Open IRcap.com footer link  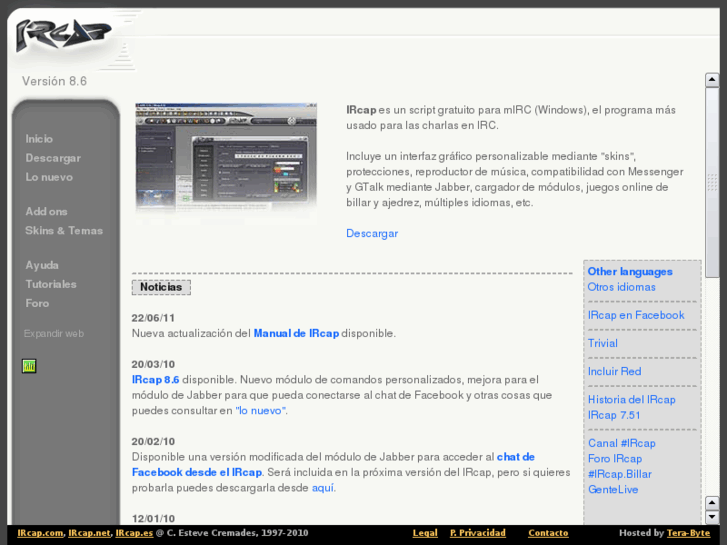pos(40,533)
